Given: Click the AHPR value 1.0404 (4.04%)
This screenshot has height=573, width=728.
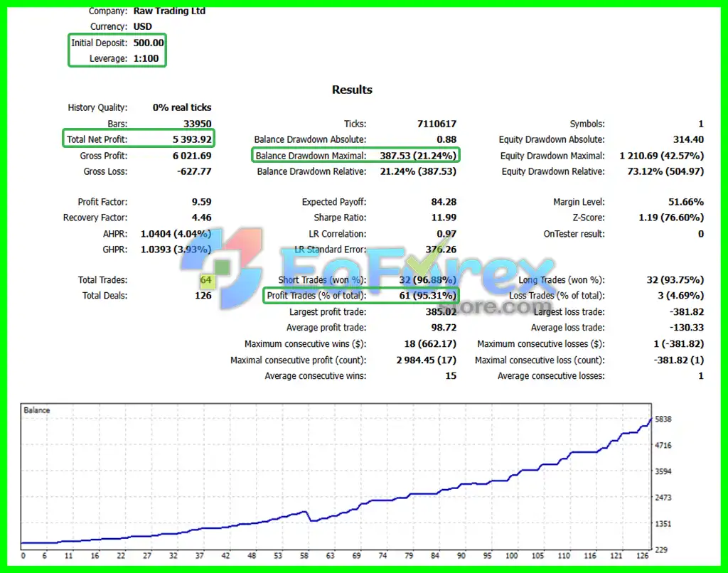Looking at the screenshot, I should (x=176, y=234).
